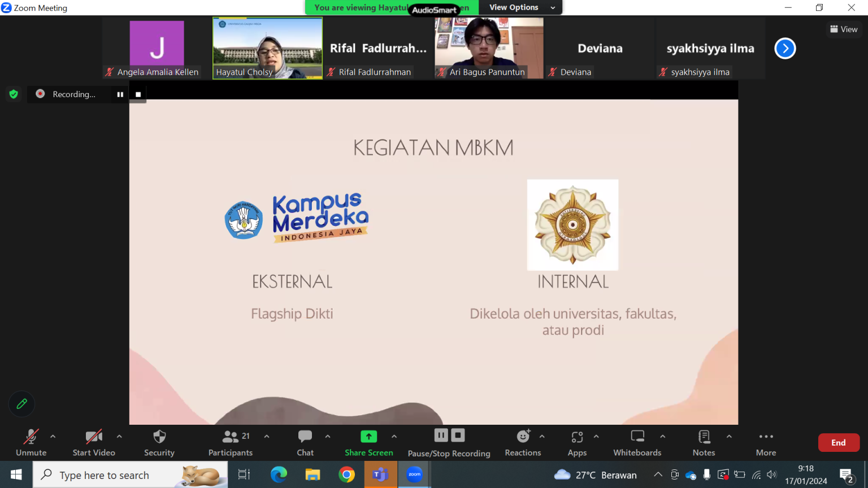Viewport: 868px width, 488px height.
Task: Select Ari Bagus Panuntun video tile
Action: [489, 48]
